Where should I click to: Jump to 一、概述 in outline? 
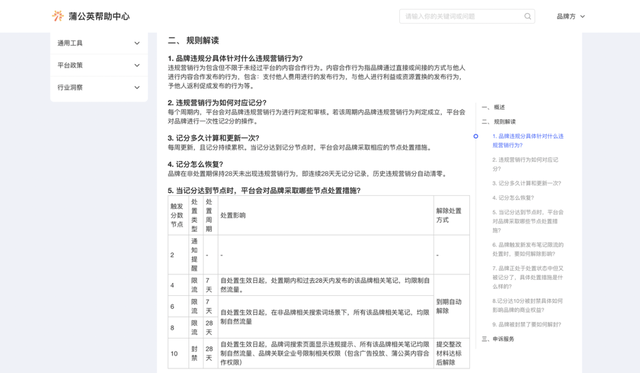click(493, 107)
